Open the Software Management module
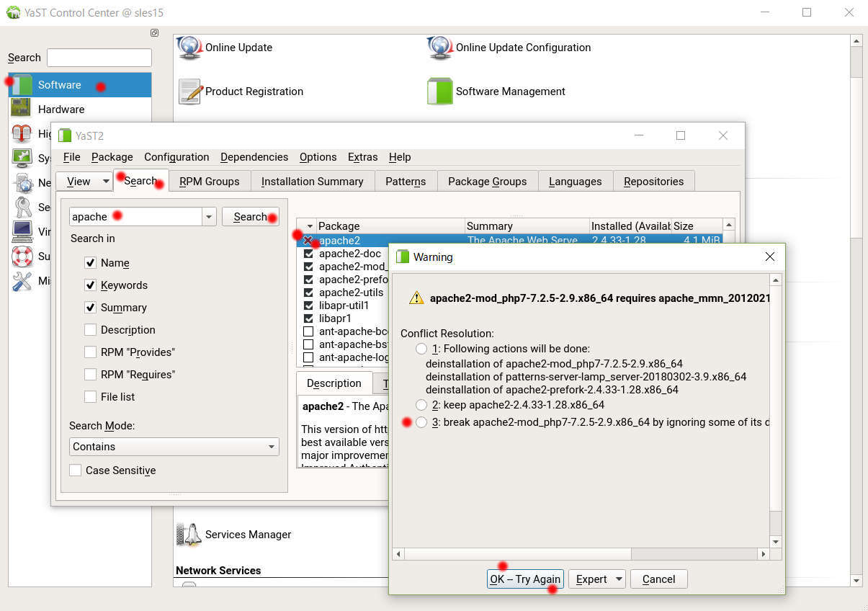Image resolution: width=868 pixels, height=611 pixels. click(x=440, y=92)
